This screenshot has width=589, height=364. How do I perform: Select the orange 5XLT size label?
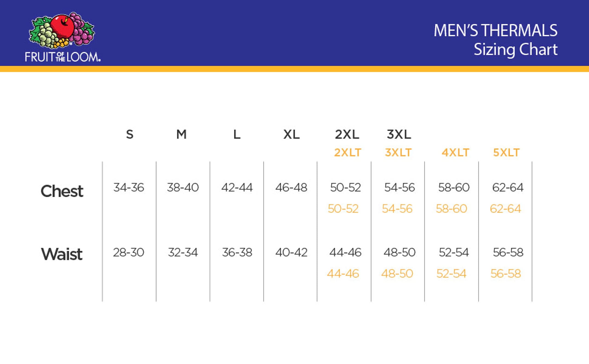click(506, 152)
